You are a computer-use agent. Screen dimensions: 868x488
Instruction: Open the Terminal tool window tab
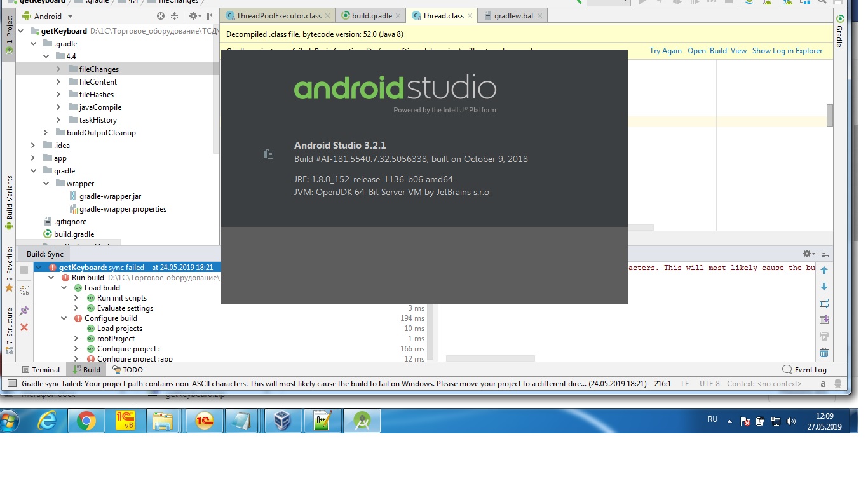point(41,370)
